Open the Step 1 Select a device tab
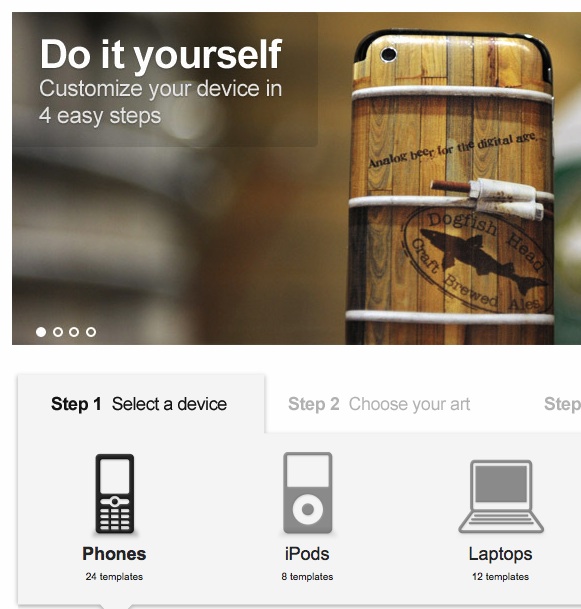This screenshot has width=581, height=609. (x=141, y=404)
